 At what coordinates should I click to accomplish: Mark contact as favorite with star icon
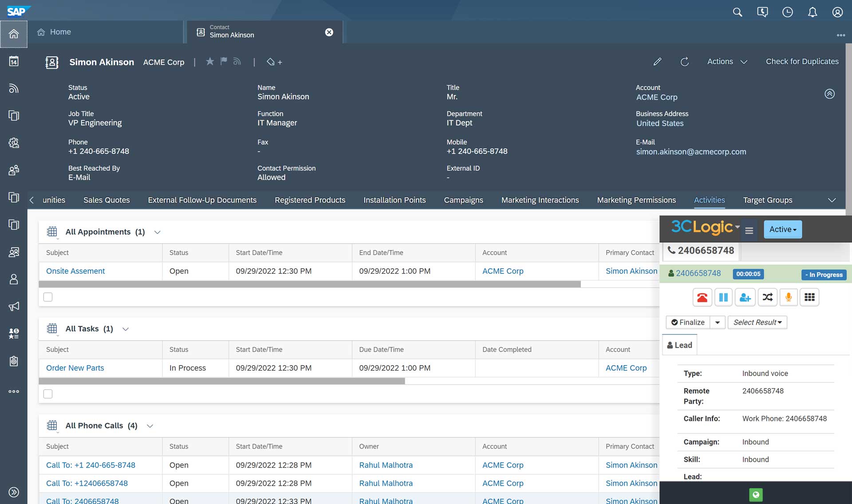click(x=210, y=61)
